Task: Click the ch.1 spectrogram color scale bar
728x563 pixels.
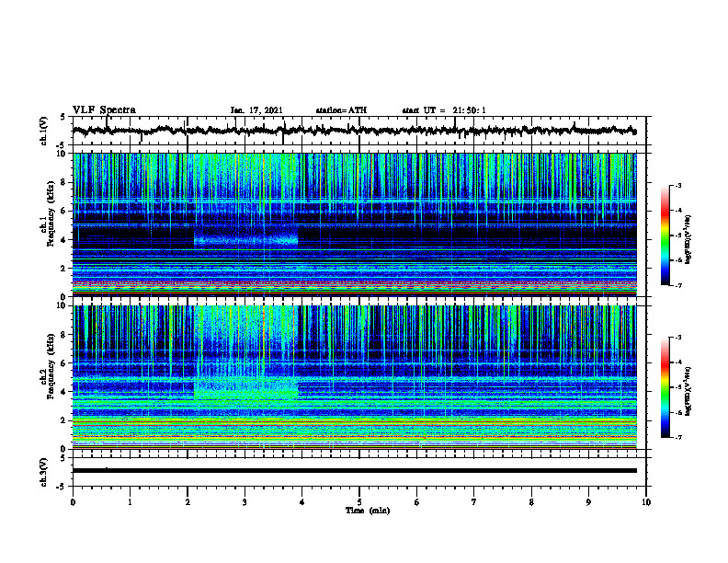Action: point(665,236)
